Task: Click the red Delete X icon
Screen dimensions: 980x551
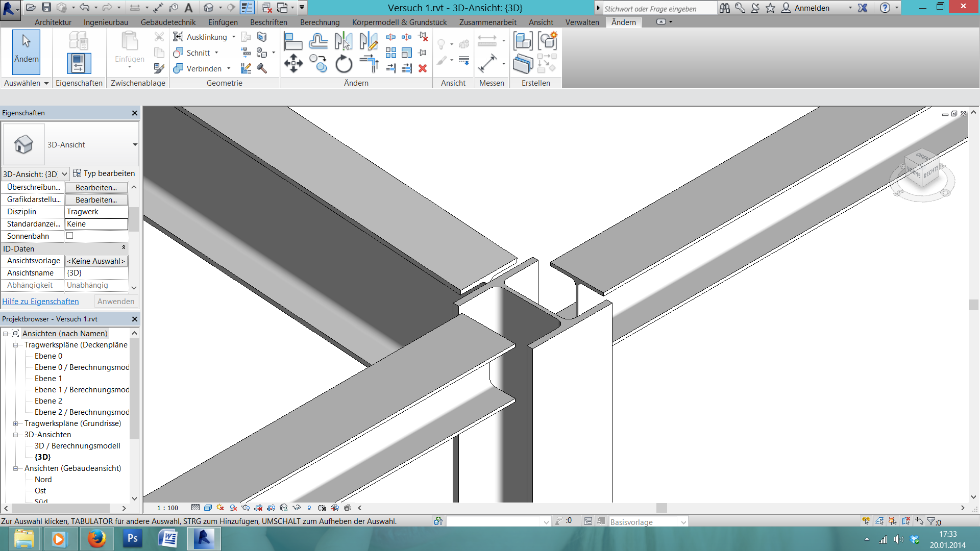Action: click(x=423, y=68)
